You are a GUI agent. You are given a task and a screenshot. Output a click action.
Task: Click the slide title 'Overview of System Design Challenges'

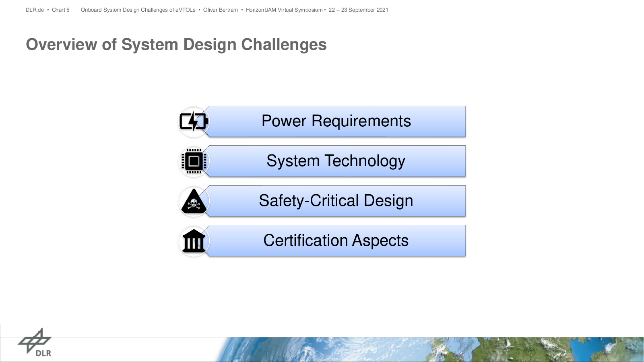[176, 45]
